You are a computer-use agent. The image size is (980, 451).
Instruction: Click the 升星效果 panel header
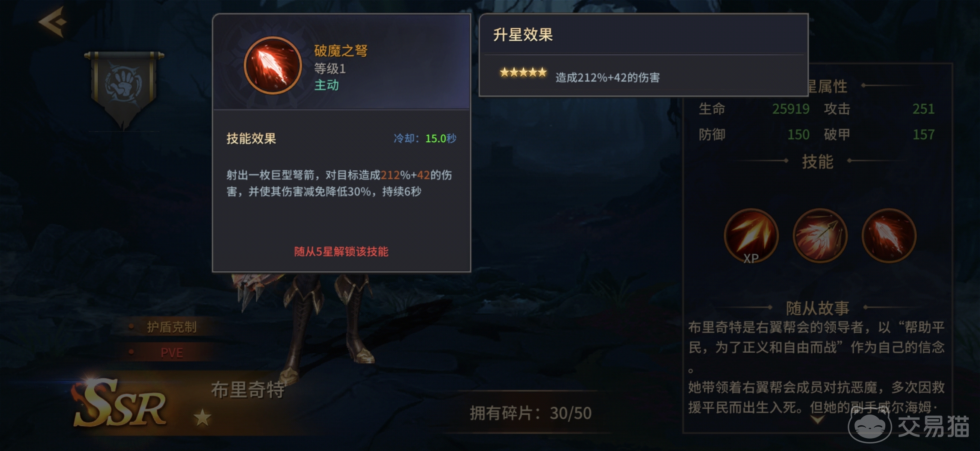pyautogui.click(x=523, y=35)
